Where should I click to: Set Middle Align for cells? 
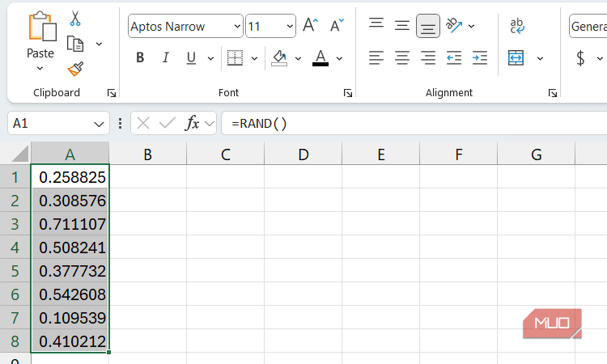(402, 26)
